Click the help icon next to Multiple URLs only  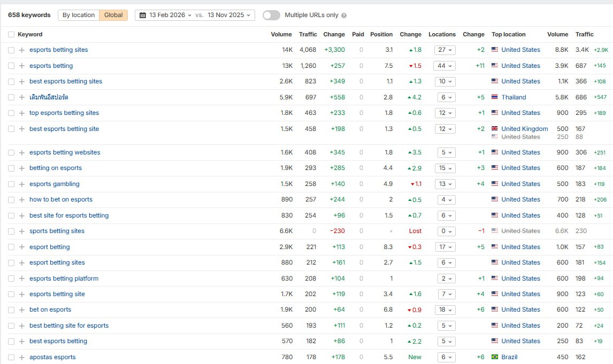(344, 16)
